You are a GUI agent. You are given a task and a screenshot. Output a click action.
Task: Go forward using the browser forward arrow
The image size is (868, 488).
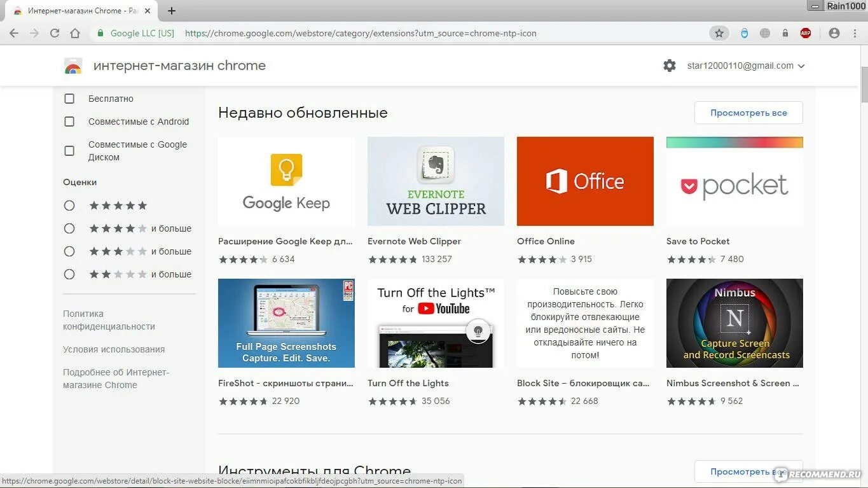(x=34, y=33)
